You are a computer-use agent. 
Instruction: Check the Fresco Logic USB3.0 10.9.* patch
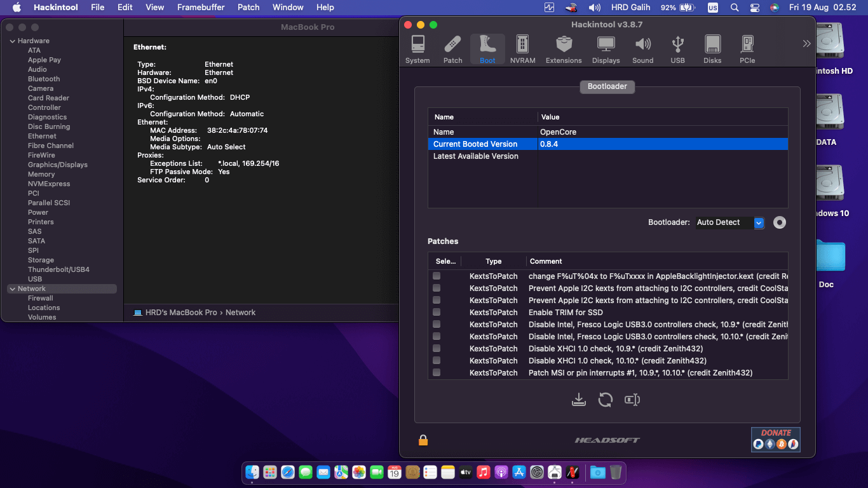tap(437, 325)
